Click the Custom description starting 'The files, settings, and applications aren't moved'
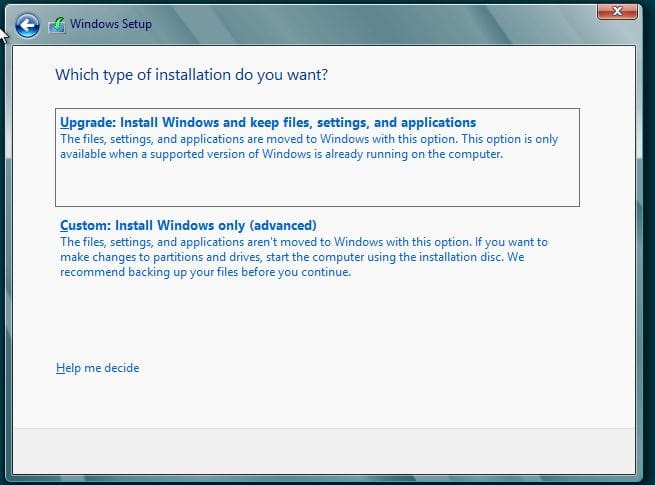Screen dimensions: 655x485 (304, 257)
